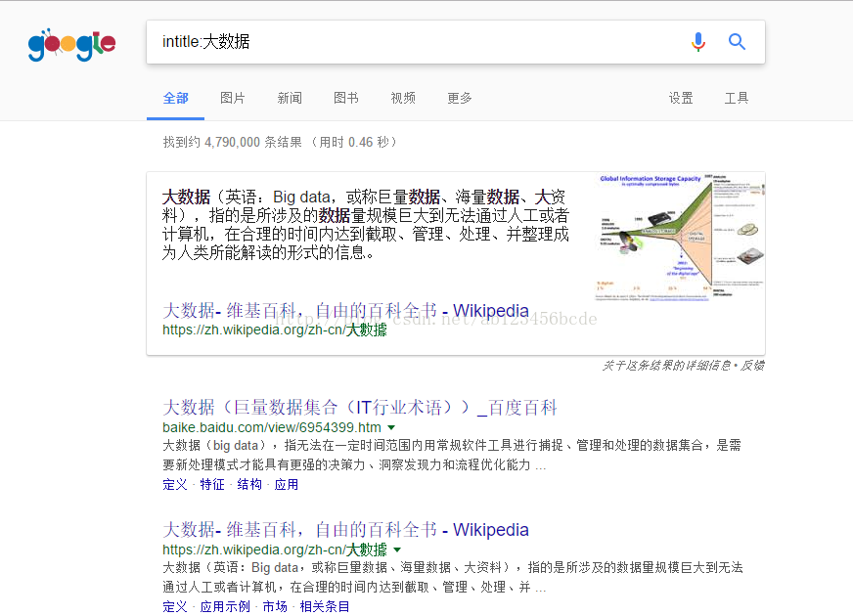Open the storage capacity chart thumbnail

click(680, 237)
